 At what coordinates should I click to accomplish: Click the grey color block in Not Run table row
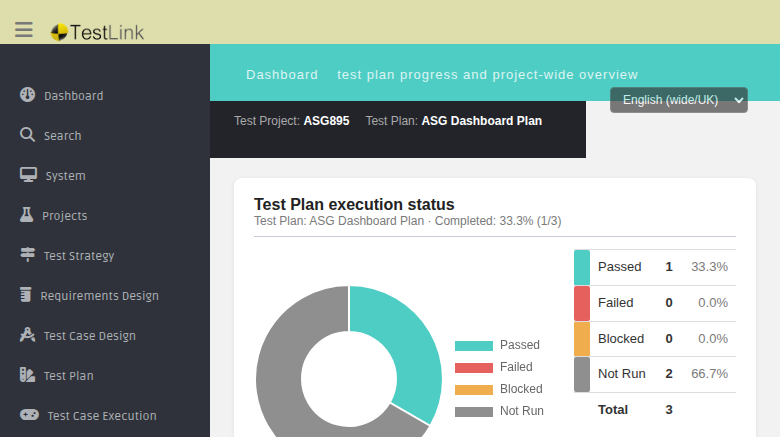(x=582, y=374)
